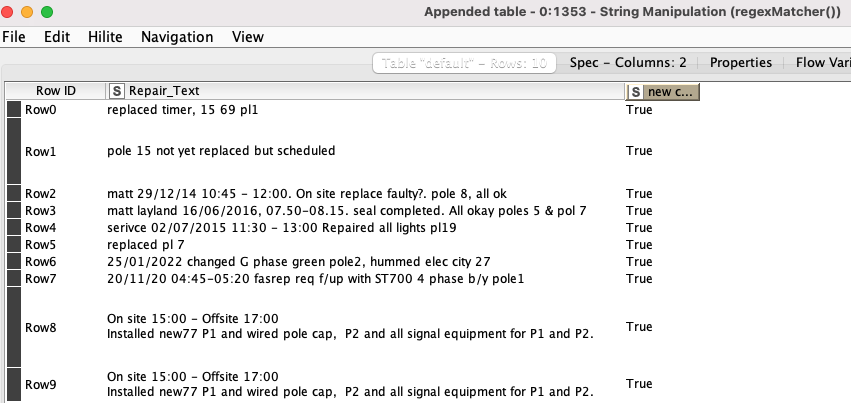Select the Row3 row ID cell

click(x=40, y=210)
